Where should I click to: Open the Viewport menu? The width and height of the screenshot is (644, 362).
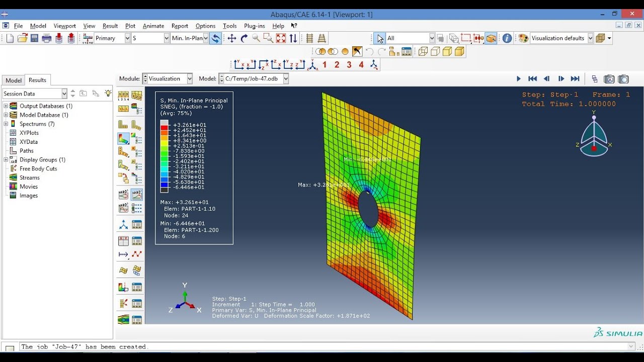64,26
